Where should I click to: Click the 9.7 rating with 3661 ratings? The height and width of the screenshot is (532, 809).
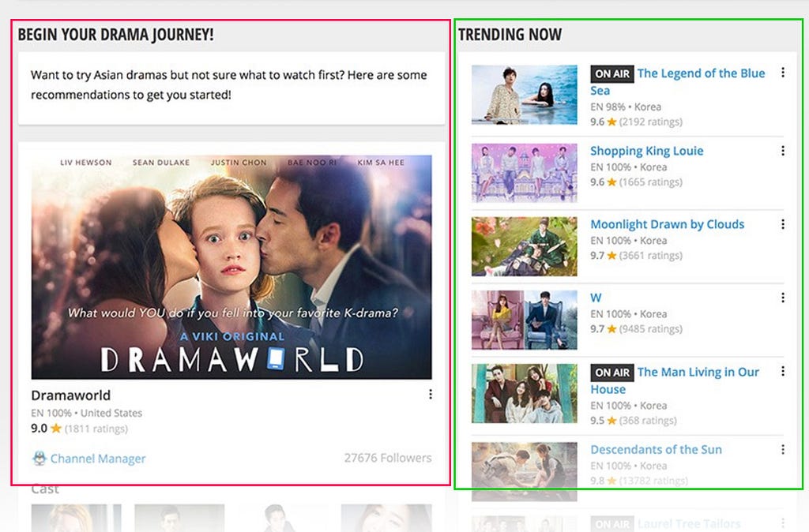pos(636,255)
